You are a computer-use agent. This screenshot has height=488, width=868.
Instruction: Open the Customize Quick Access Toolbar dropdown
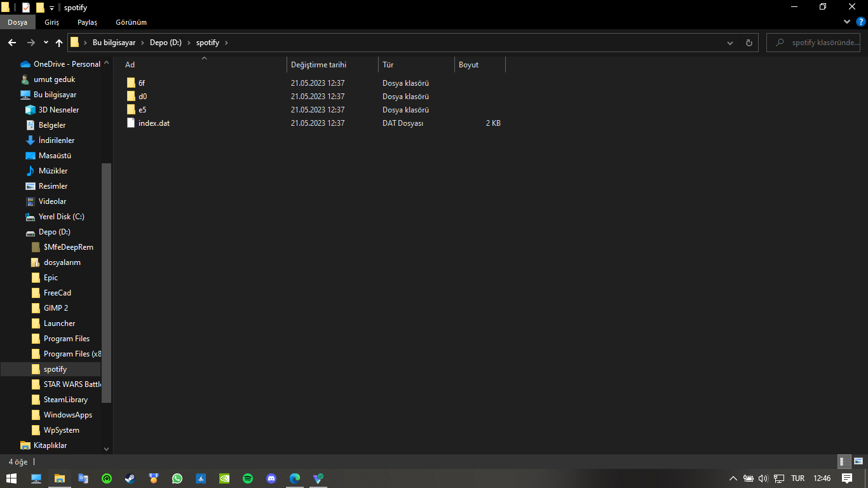(x=51, y=8)
